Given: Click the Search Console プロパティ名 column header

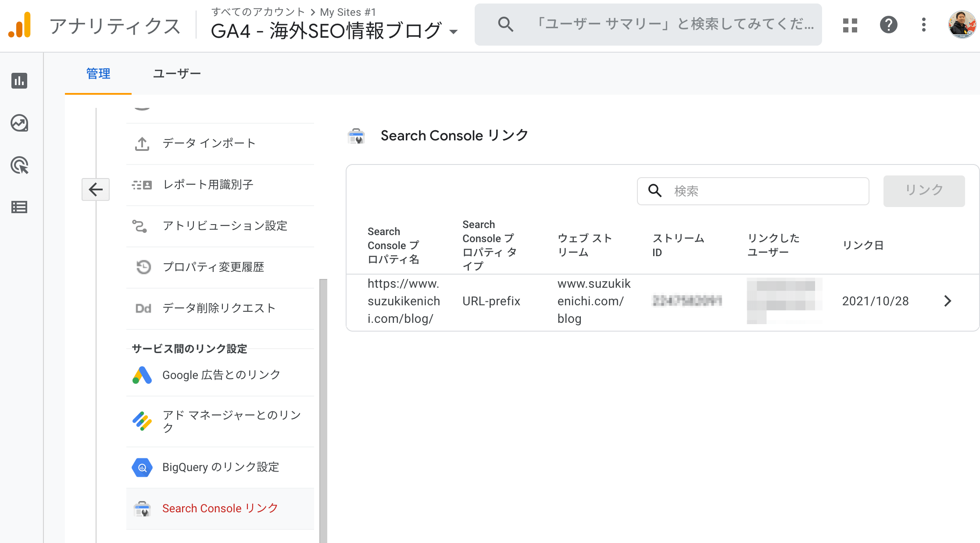Looking at the screenshot, I should pos(393,245).
